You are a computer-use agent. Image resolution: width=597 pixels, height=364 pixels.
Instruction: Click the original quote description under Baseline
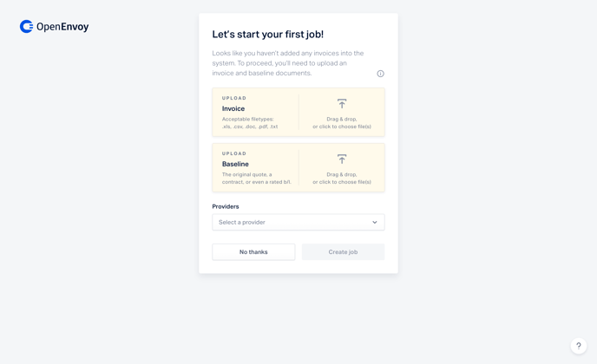pyautogui.click(x=257, y=179)
